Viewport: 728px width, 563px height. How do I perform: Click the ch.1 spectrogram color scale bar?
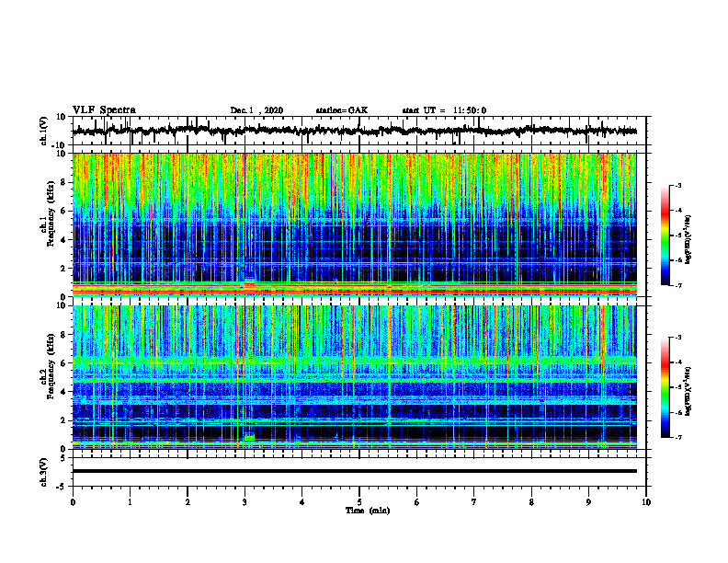(665, 236)
